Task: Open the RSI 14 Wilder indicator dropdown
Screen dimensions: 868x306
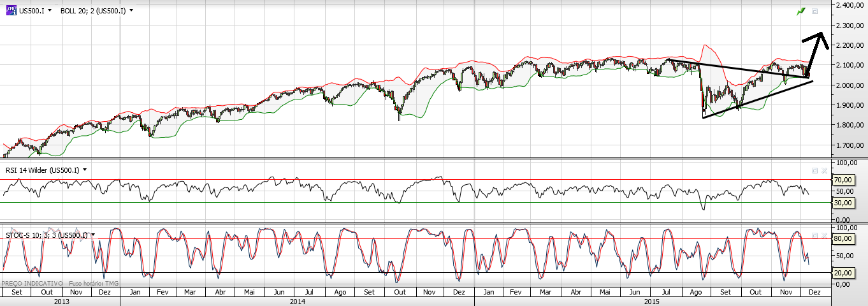Action: (x=84, y=170)
